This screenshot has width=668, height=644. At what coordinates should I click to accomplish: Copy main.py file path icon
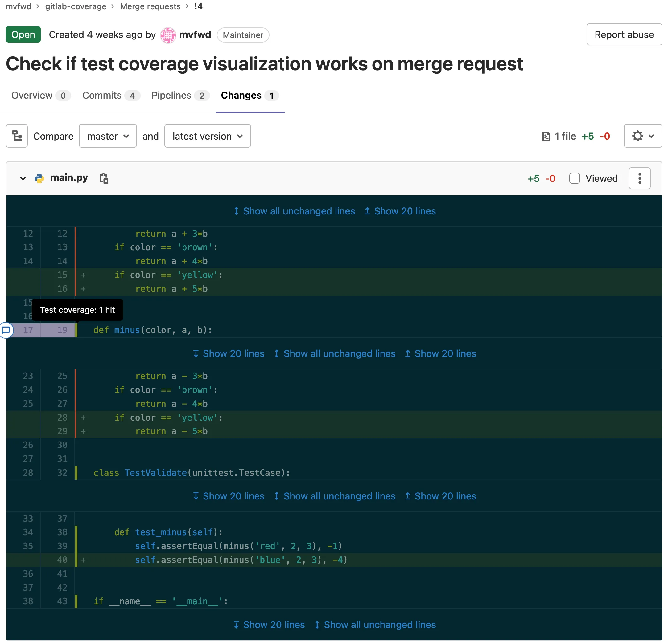coord(104,178)
